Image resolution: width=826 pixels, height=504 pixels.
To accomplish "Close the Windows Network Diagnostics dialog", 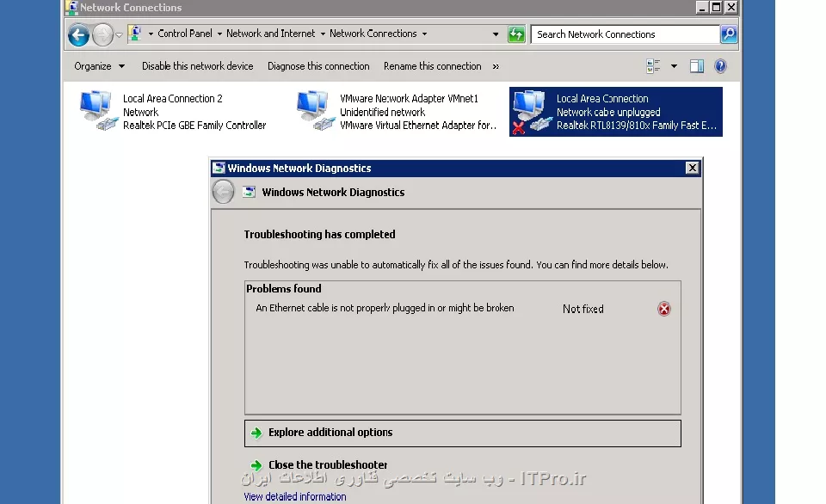I will click(692, 168).
